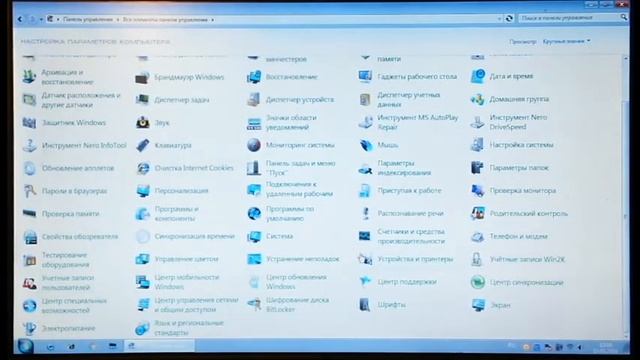Screen dimensions: 640x360
Task: Click the Система icon
Action: (254, 236)
